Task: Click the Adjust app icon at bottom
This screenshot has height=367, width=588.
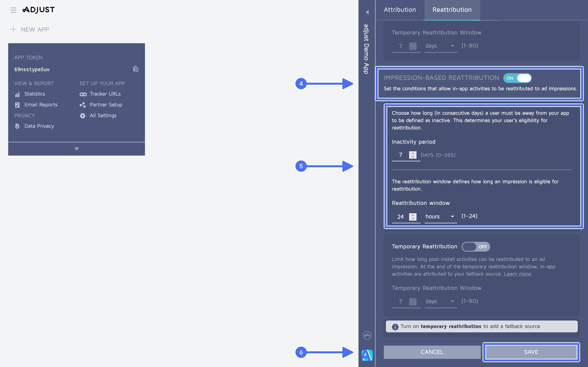Action: 367,355
